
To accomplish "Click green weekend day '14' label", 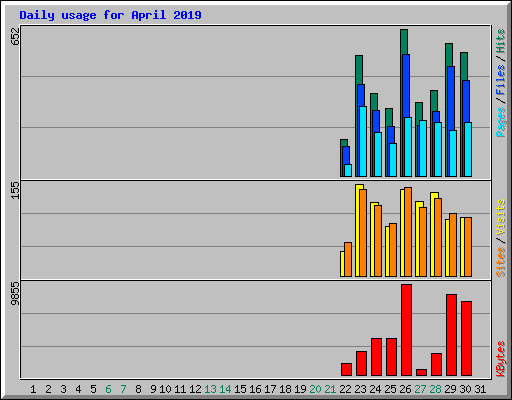I will (x=225, y=389).
